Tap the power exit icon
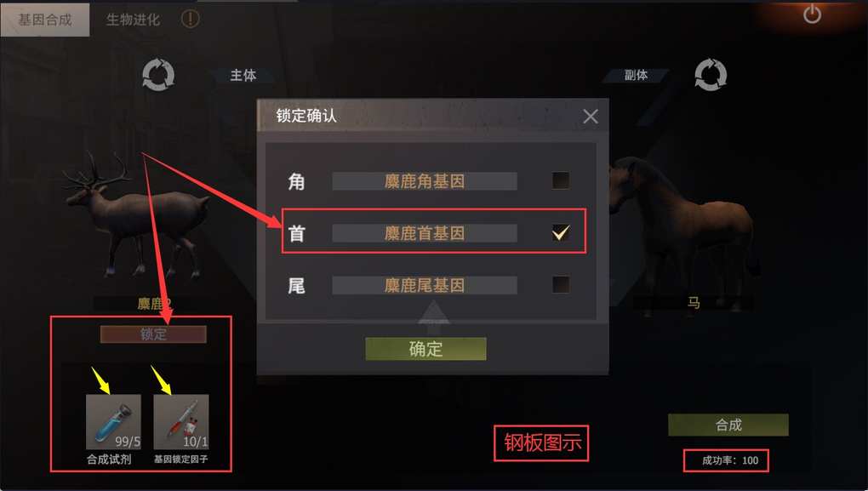The height and width of the screenshot is (491, 868). [x=812, y=14]
